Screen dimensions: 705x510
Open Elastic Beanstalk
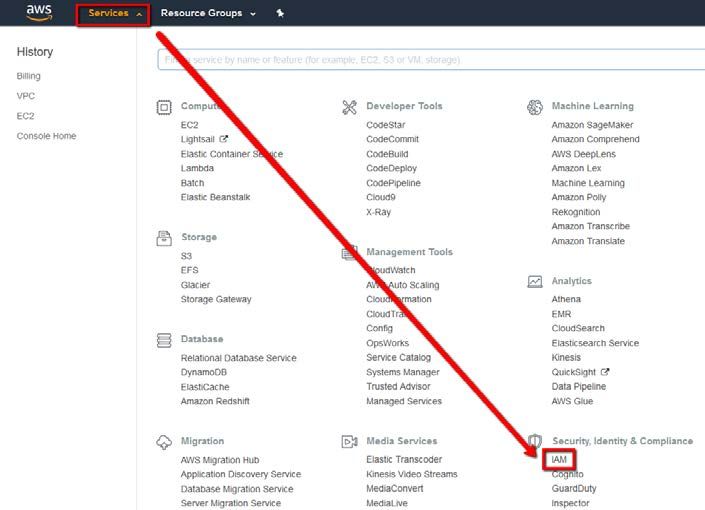[x=215, y=197]
